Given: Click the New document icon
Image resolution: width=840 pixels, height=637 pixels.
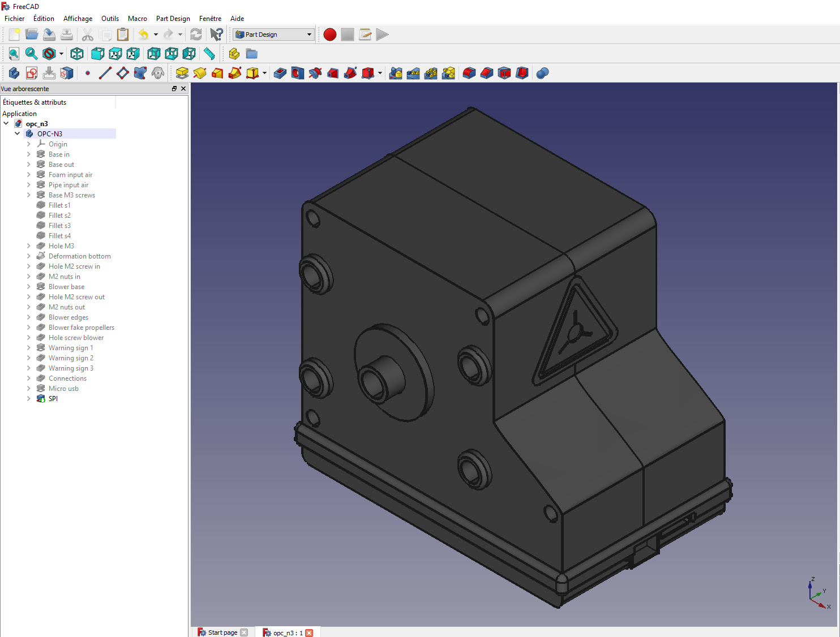Looking at the screenshot, I should coord(14,35).
